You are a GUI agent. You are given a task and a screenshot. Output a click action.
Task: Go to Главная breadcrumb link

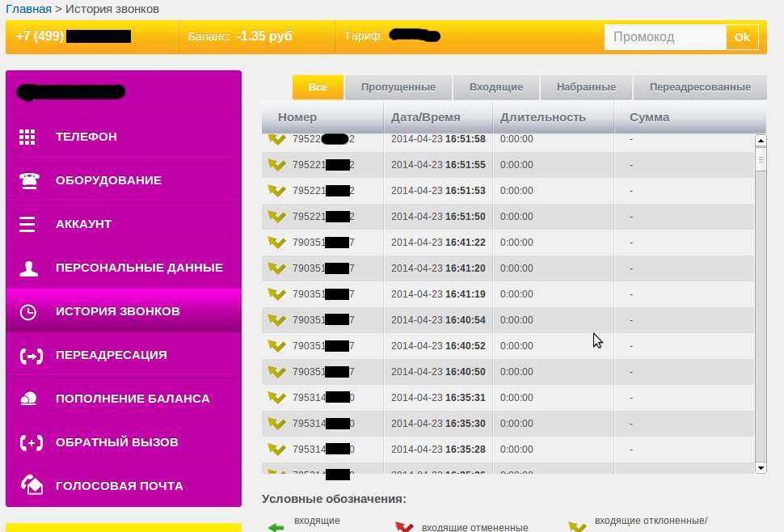(29, 9)
